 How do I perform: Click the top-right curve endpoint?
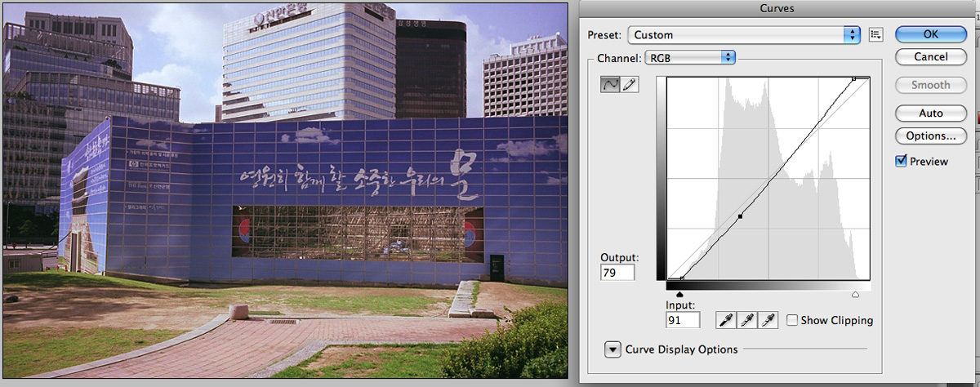click(853, 79)
